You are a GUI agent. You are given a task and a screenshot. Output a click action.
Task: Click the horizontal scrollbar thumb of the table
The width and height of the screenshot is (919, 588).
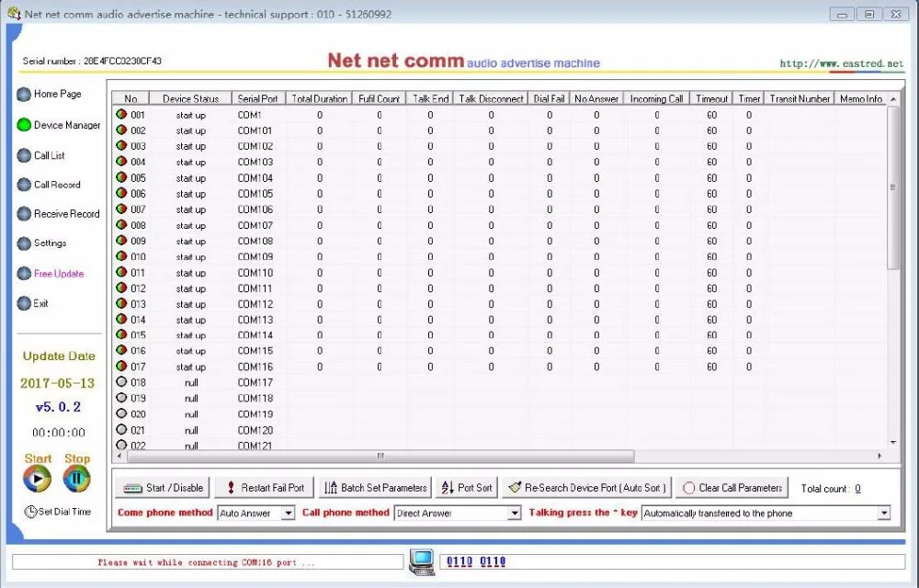coord(380,456)
